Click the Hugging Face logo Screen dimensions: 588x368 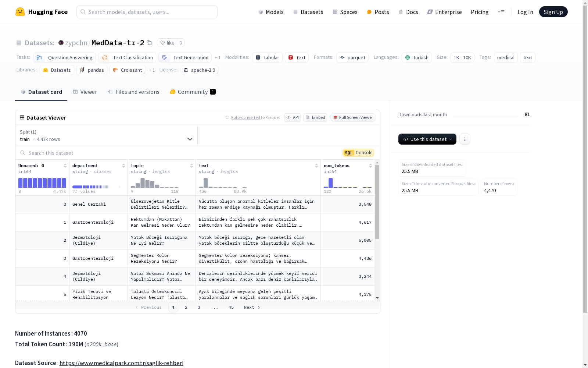tap(42, 12)
